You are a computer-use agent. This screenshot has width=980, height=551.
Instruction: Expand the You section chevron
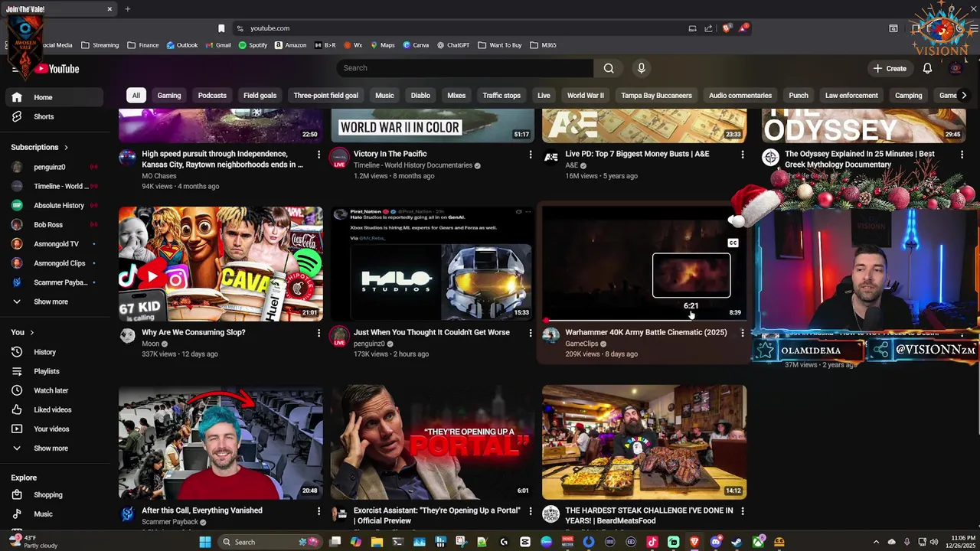33,332
